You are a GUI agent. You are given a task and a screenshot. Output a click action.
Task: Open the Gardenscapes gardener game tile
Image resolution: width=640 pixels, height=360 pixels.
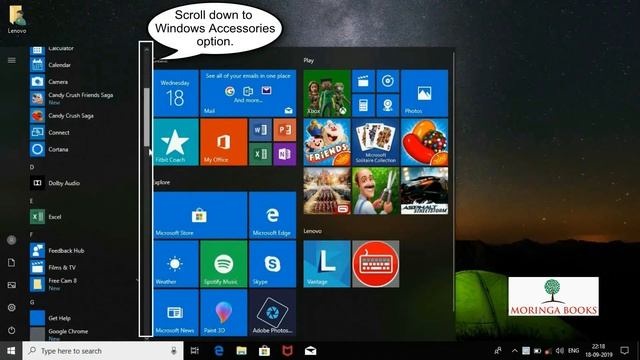point(376,191)
